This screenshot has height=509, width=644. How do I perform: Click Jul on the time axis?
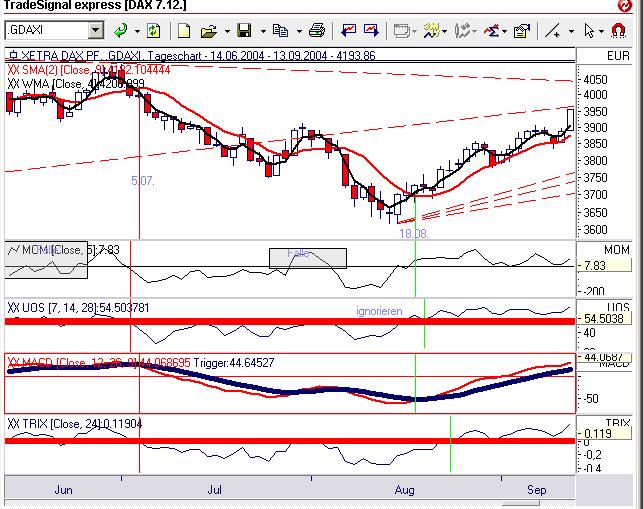click(214, 490)
